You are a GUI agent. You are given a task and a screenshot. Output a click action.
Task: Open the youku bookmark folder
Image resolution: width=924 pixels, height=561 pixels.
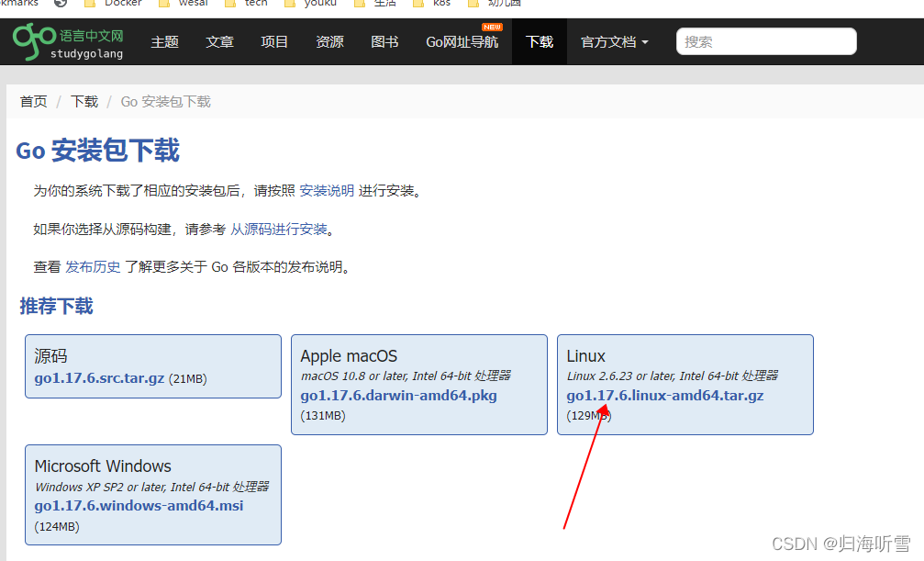pyautogui.click(x=310, y=3)
